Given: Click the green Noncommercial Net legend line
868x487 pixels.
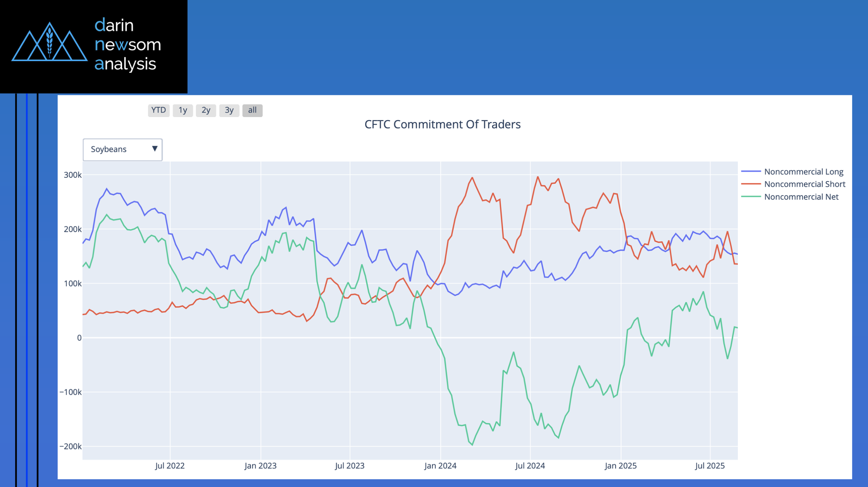Looking at the screenshot, I should (751, 197).
